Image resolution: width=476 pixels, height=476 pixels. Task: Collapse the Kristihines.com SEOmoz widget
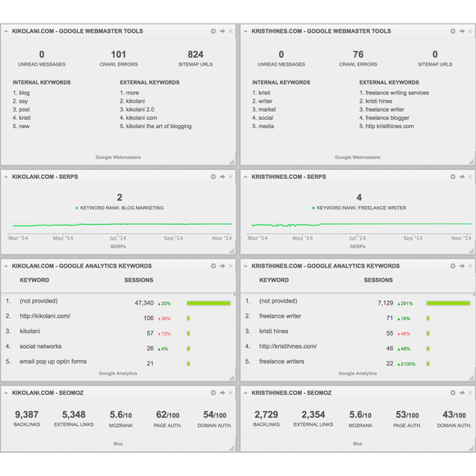[245, 393]
